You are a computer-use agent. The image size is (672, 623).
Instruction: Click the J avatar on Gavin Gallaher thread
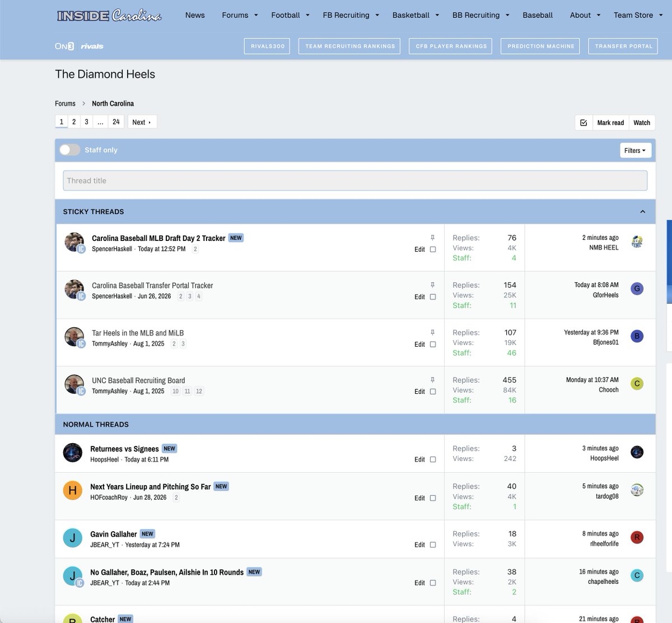73,538
